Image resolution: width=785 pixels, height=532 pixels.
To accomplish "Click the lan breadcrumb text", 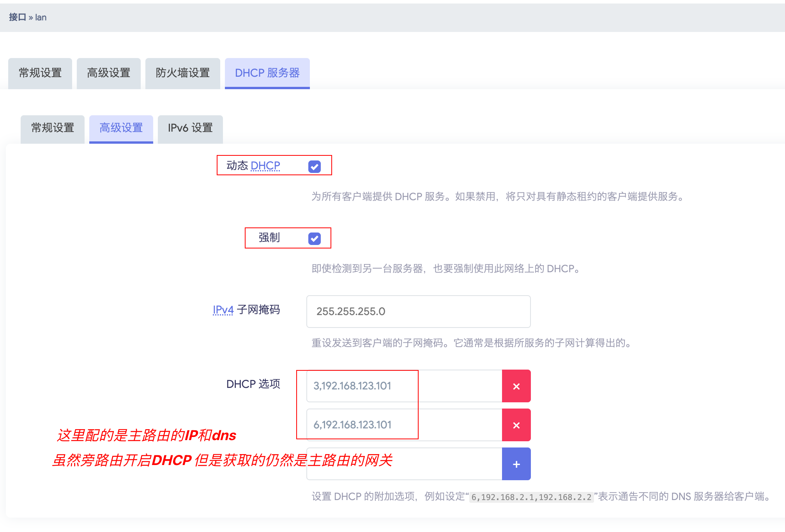I will pos(41,17).
